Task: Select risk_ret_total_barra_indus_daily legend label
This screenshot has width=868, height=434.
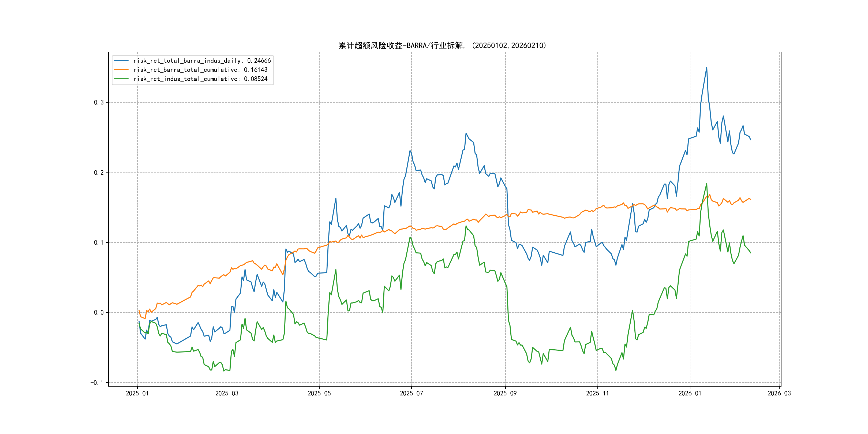Action: coord(202,61)
